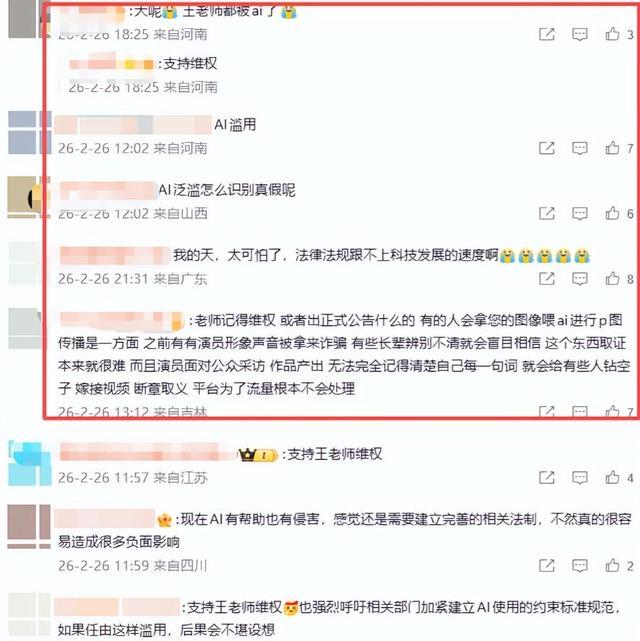The width and height of the screenshot is (640, 641).
Task: Share the 江苏 "支持王老师维权" comment
Action: point(546,477)
